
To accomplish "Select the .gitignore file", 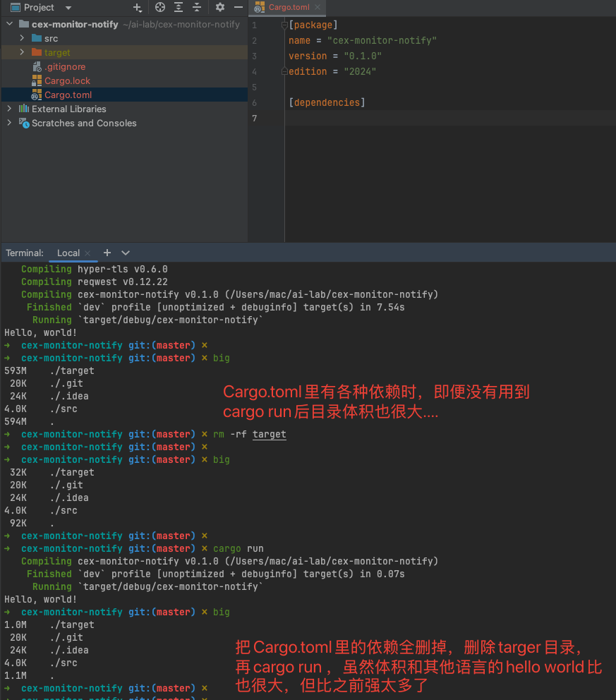I will click(64, 66).
